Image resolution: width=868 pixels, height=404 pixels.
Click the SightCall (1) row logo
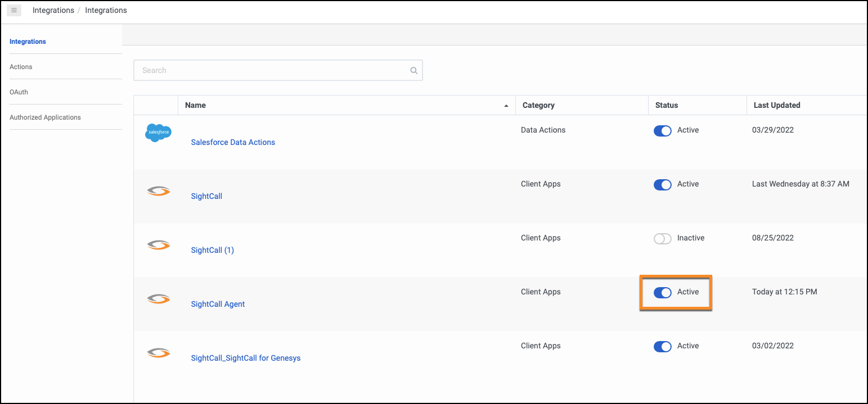coord(159,245)
